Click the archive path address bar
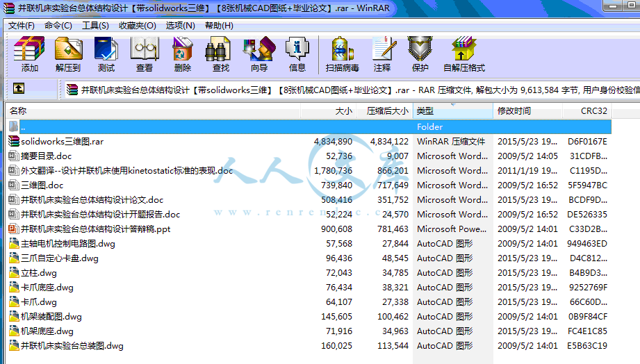 (x=351, y=90)
